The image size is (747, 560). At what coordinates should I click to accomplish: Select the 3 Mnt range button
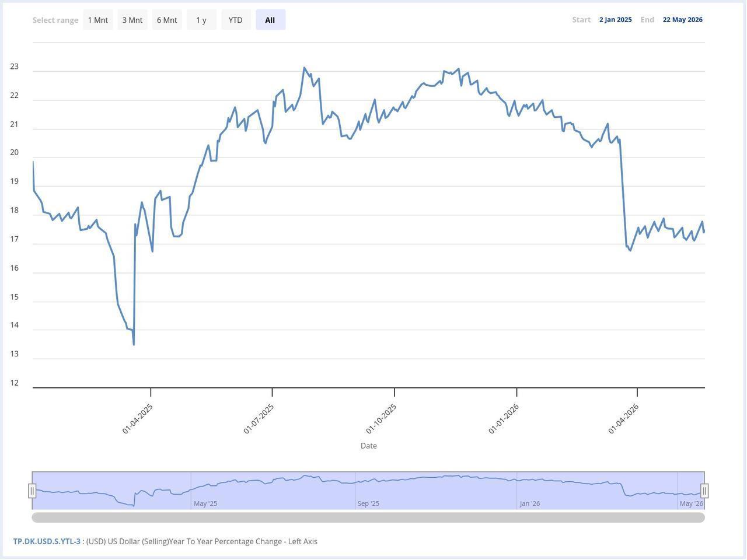[132, 20]
